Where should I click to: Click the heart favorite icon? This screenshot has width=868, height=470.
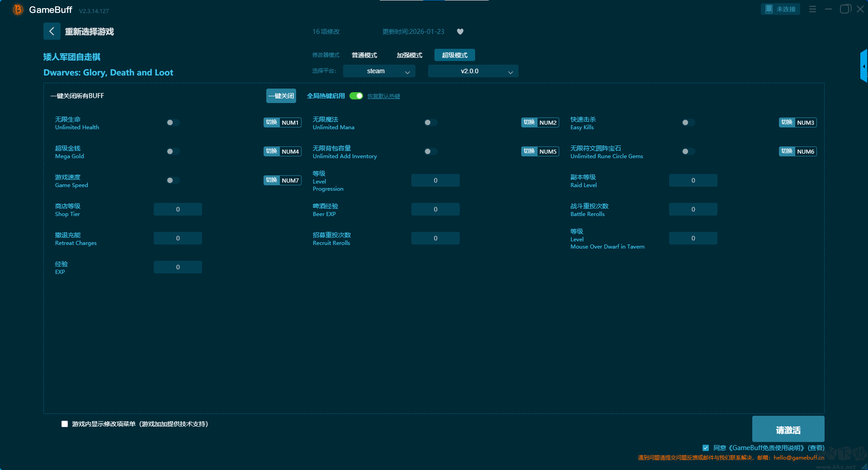pyautogui.click(x=460, y=32)
